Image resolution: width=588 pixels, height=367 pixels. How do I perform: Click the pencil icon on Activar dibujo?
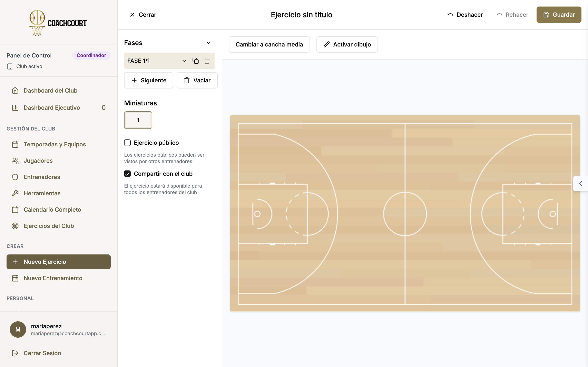tap(326, 44)
